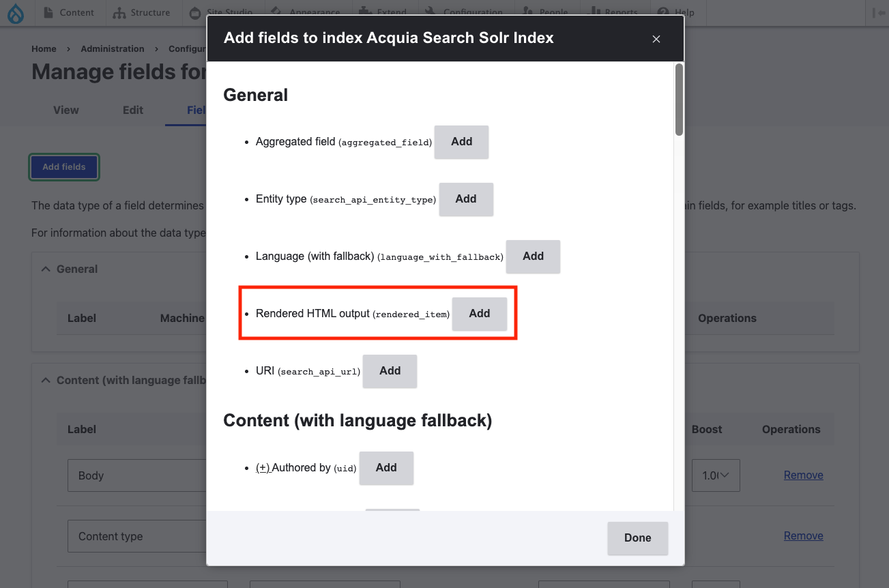889x588 pixels.
Task: Click Done in the dialog
Action: click(x=637, y=538)
